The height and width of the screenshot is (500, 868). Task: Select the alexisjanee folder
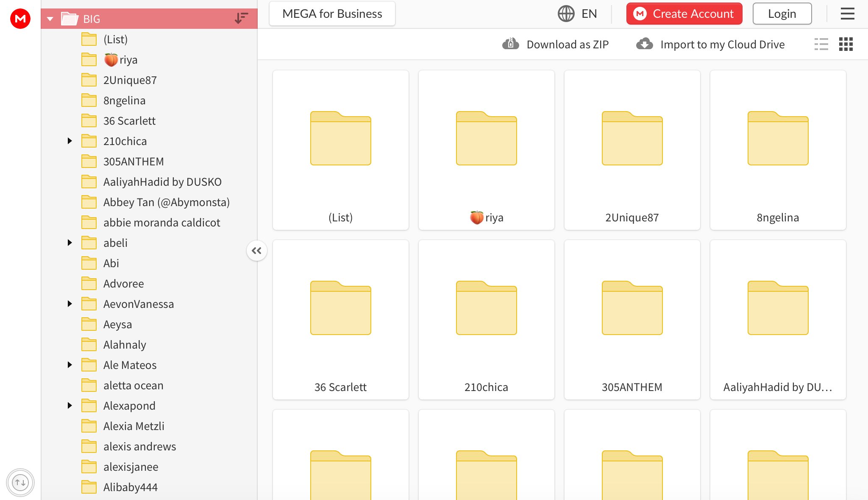coord(149,467)
